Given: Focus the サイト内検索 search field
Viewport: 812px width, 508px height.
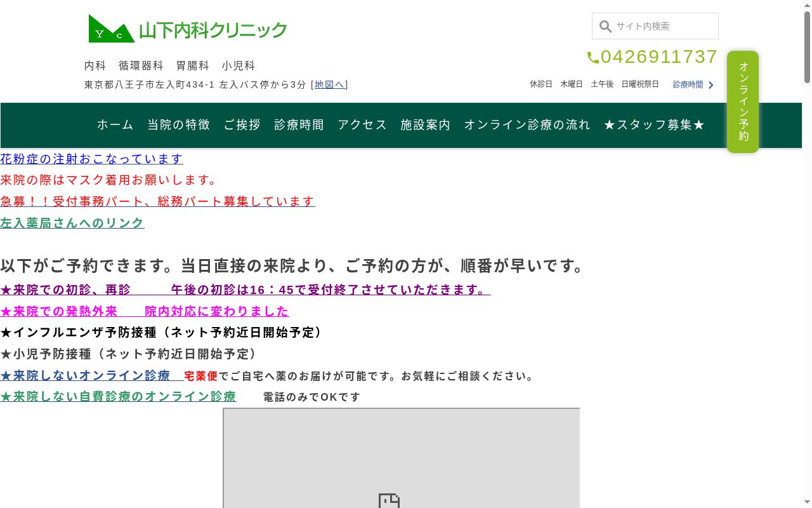Looking at the screenshot, I should [655, 26].
